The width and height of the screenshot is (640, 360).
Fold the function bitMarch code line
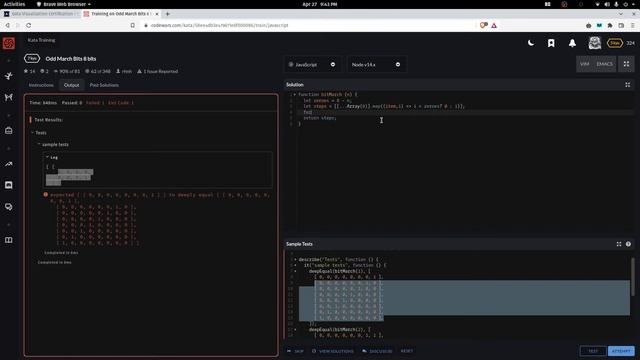pyautogui.click(x=295, y=94)
